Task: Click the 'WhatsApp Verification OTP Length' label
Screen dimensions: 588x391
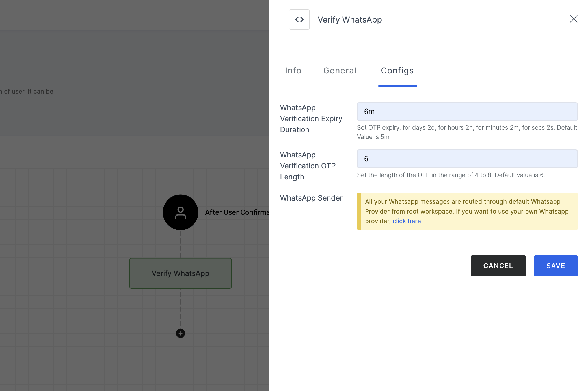Action: tap(308, 166)
